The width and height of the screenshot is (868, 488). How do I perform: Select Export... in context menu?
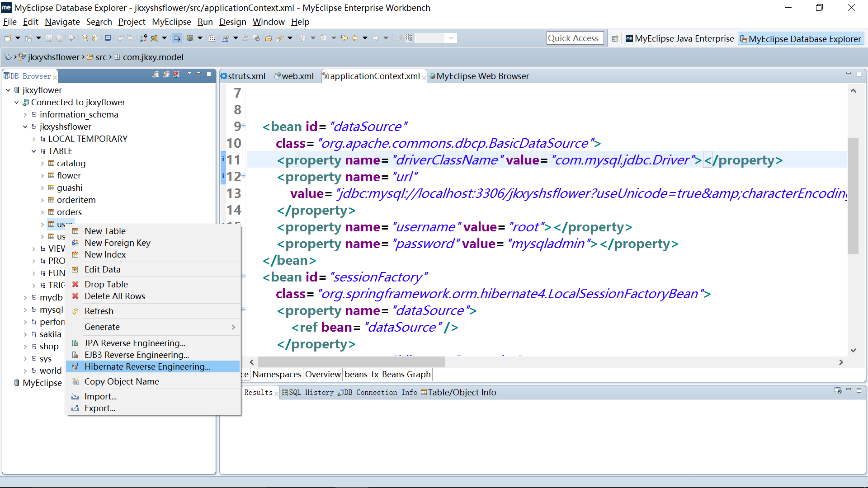pyautogui.click(x=153, y=408)
